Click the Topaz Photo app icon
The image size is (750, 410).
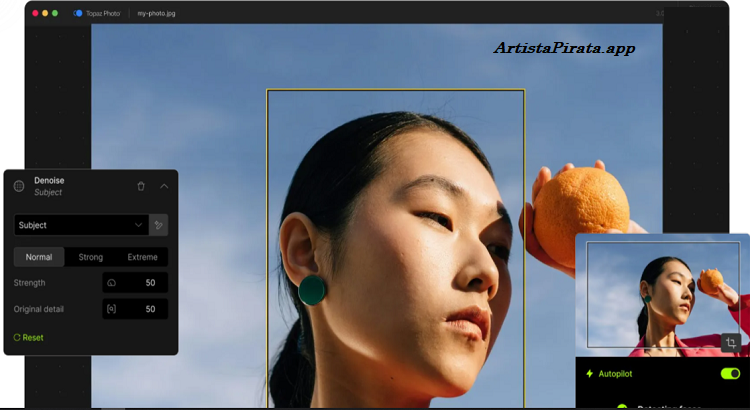coord(78,13)
